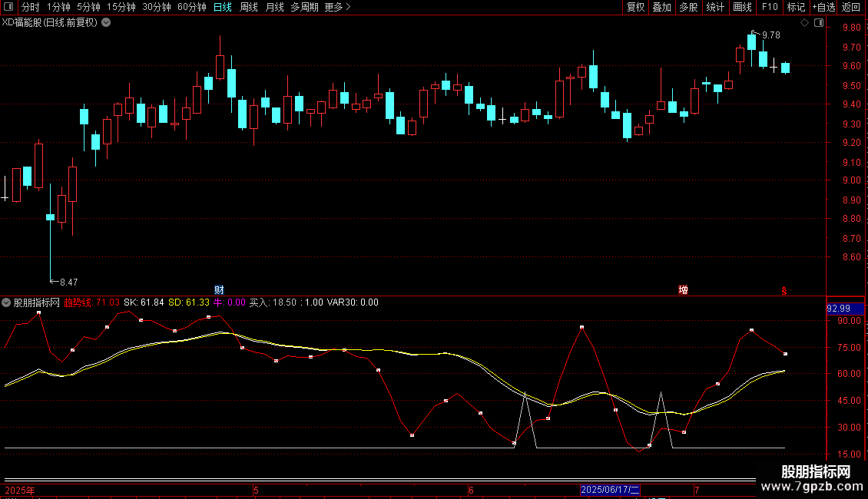The height and width of the screenshot is (499, 868).
Task: Open the 画线 drawing tools
Action: (742, 7)
